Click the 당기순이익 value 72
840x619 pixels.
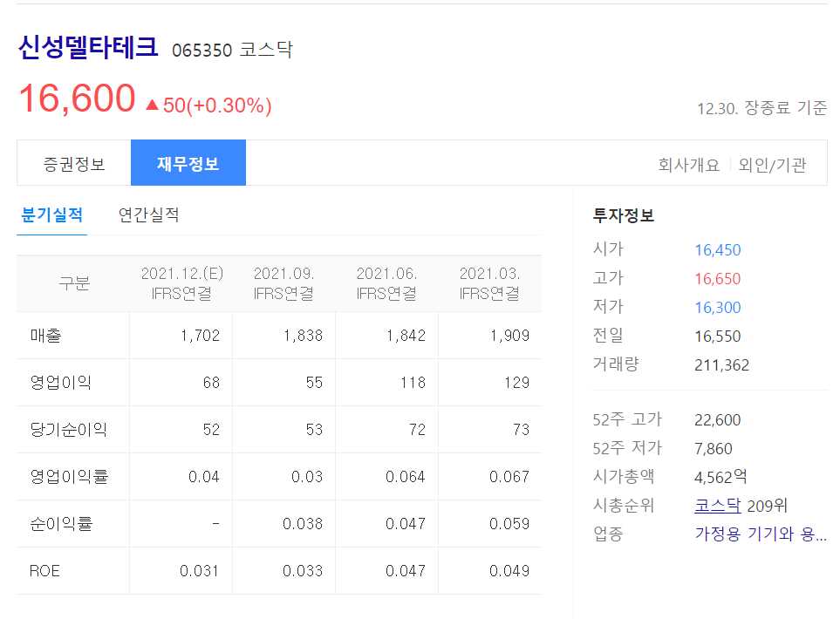pos(417,430)
